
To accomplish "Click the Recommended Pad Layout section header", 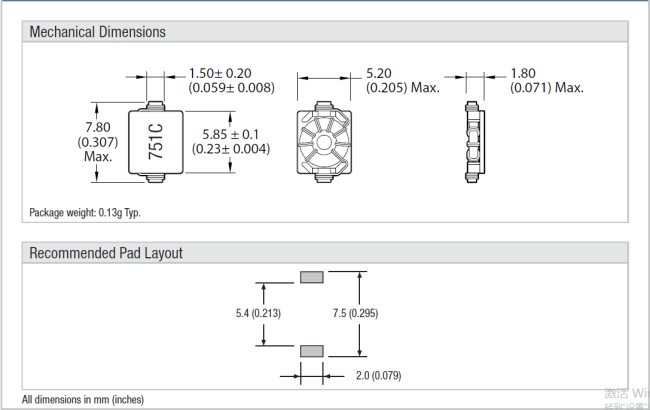I will (x=106, y=253).
